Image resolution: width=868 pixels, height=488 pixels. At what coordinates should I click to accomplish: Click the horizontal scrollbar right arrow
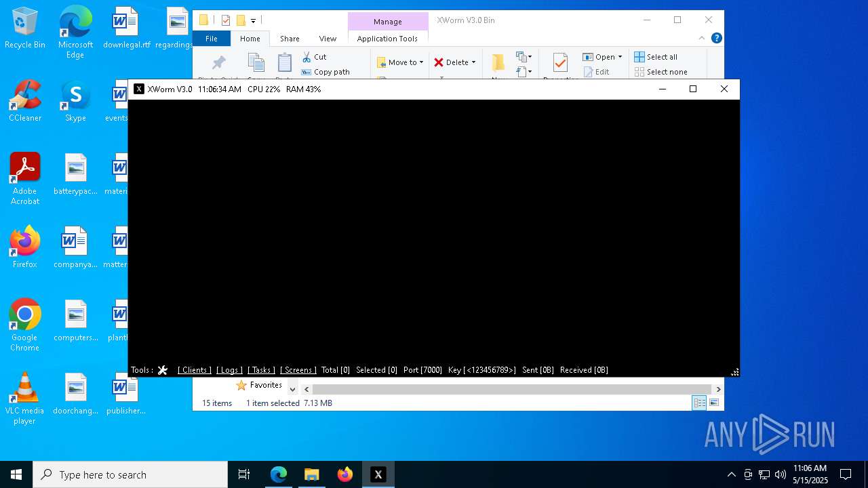click(x=718, y=389)
